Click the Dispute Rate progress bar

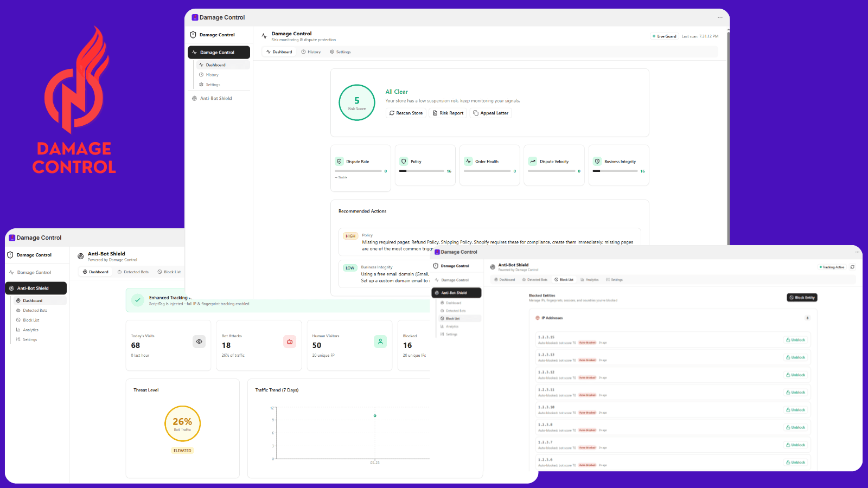358,171
